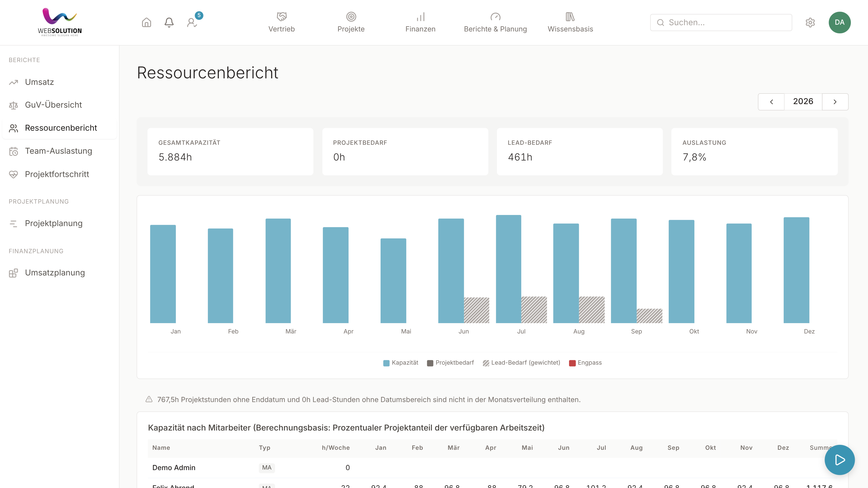This screenshot has width=868, height=488.
Task: Toggle Projektbedarf legend series
Action: coord(450,363)
